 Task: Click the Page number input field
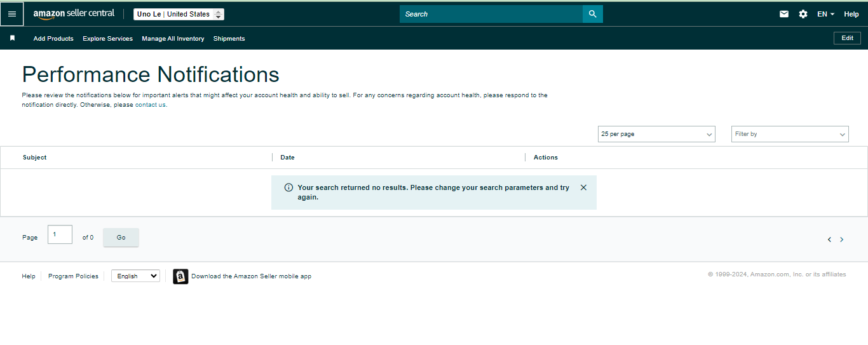[x=60, y=234]
